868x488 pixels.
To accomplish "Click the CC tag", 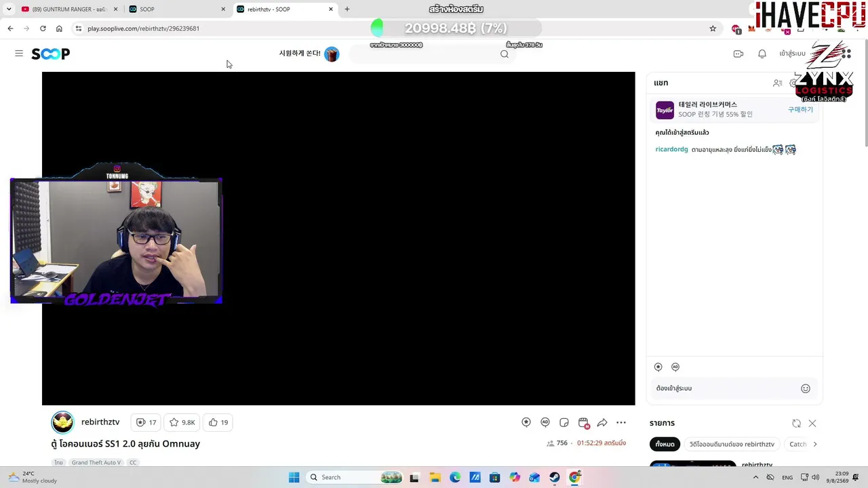I will click(x=133, y=462).
